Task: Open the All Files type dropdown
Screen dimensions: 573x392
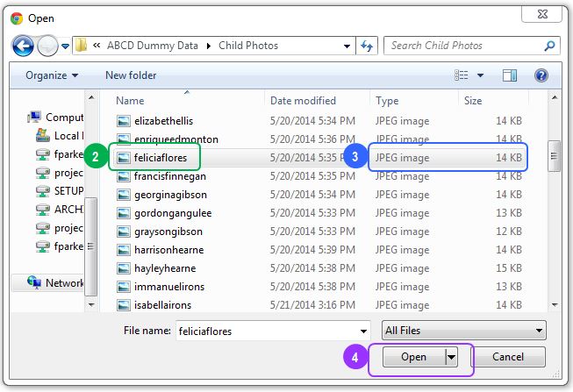Action: pos(464,331)
